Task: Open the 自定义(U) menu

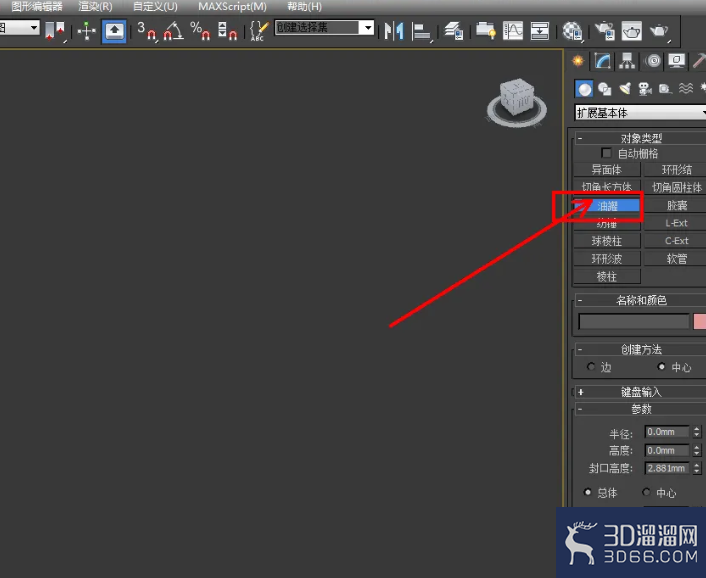Action: tap(155, 7)
